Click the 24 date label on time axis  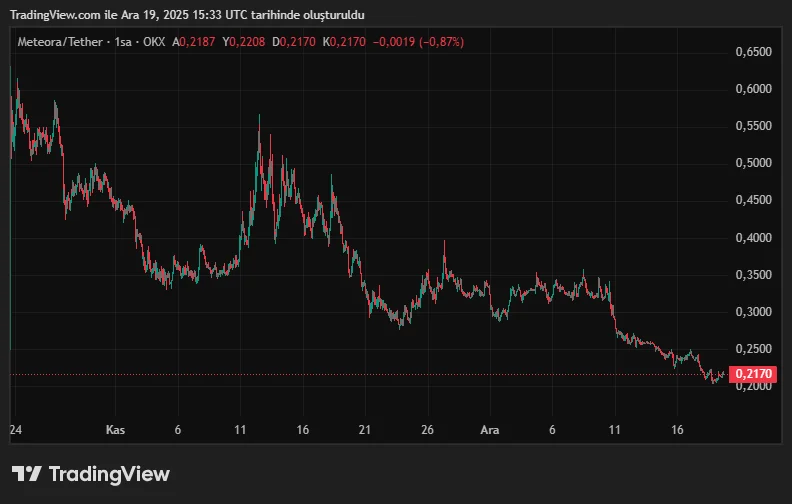tap(15, 429)
